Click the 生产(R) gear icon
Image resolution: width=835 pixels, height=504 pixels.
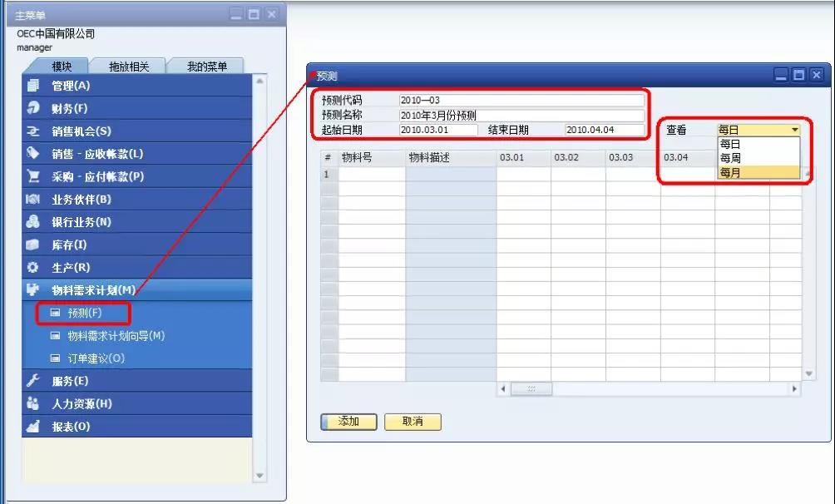(33, 268)
